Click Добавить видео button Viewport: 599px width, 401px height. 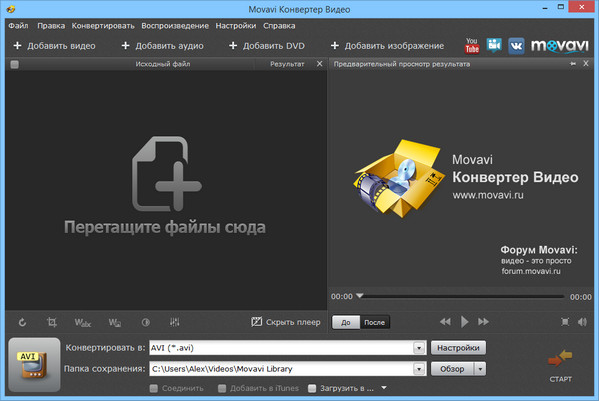click(x=54, y=46)
